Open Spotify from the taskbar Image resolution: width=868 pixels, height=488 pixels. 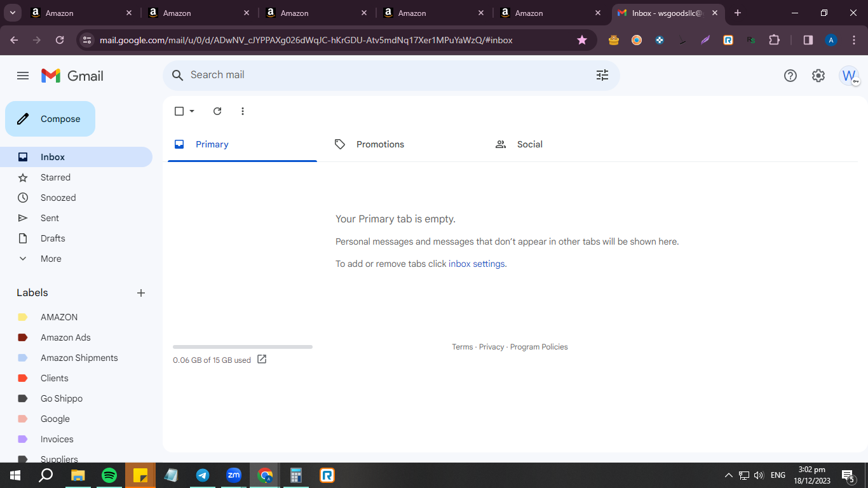pos(109,475)
